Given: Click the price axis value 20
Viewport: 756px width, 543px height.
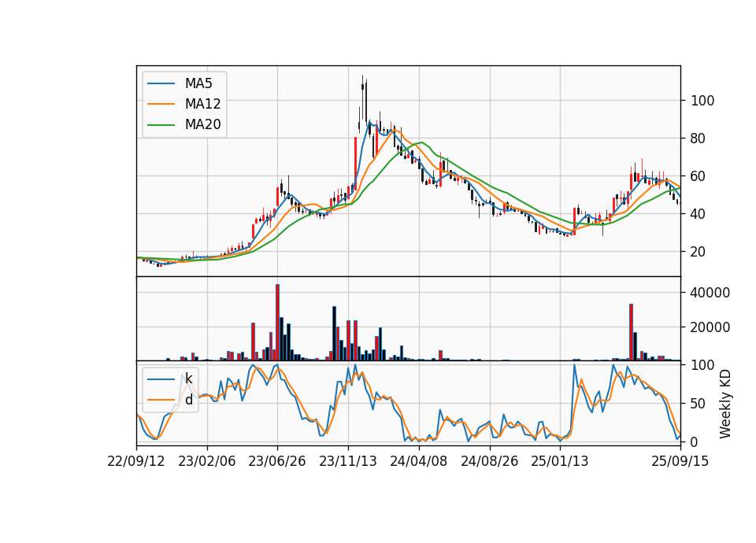Looking at the screenshot, I should click(699, 252).
